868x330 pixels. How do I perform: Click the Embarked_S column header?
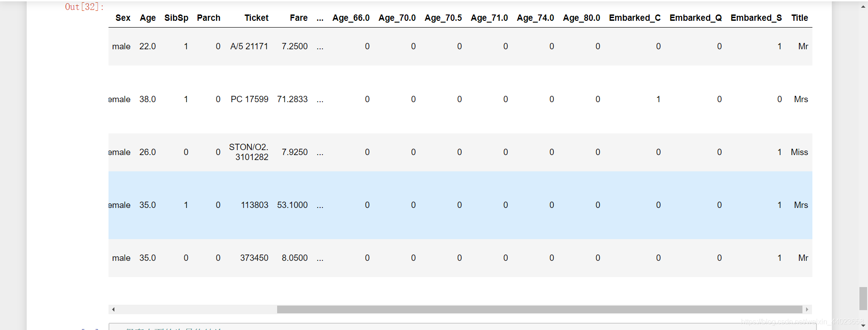pos(756,18)
